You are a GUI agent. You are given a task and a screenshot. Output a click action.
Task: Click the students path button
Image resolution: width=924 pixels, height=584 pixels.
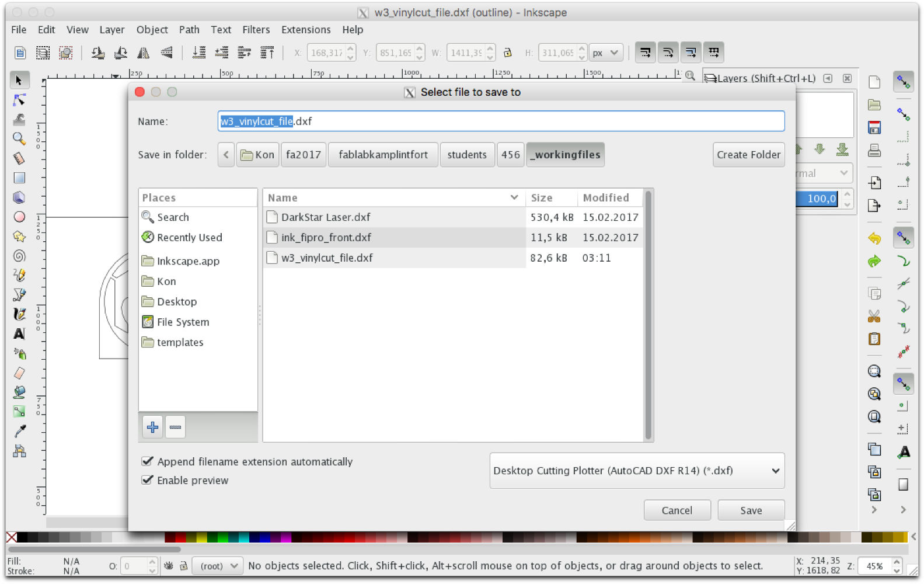[x=467, y=155]
